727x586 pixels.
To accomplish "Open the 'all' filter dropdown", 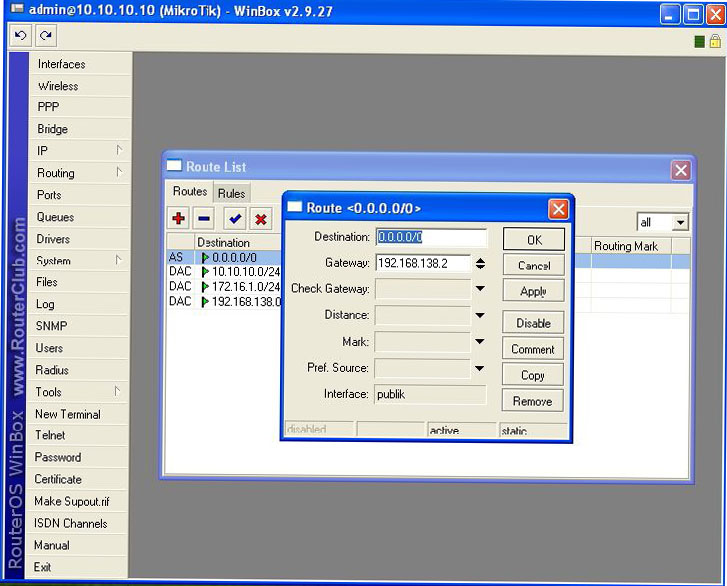I will click(680, 223).
